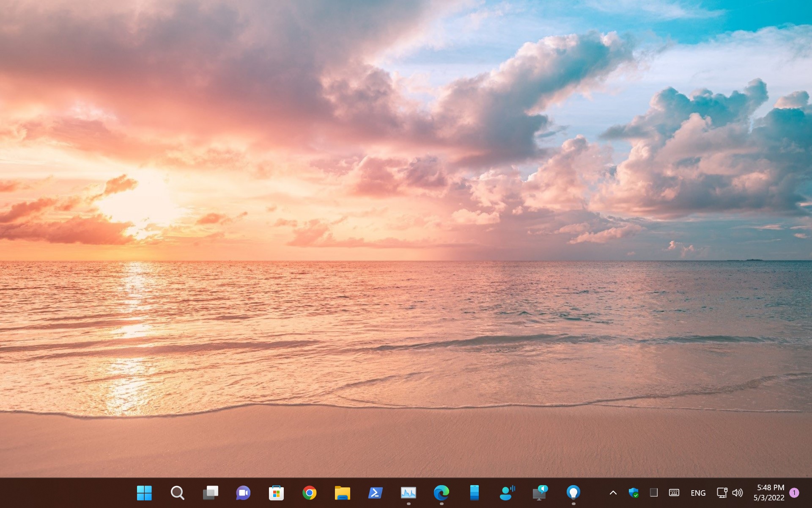Screen dimensions: 812x508
Task: Launch Windows PowerShell
Action: tap(375, 493)
